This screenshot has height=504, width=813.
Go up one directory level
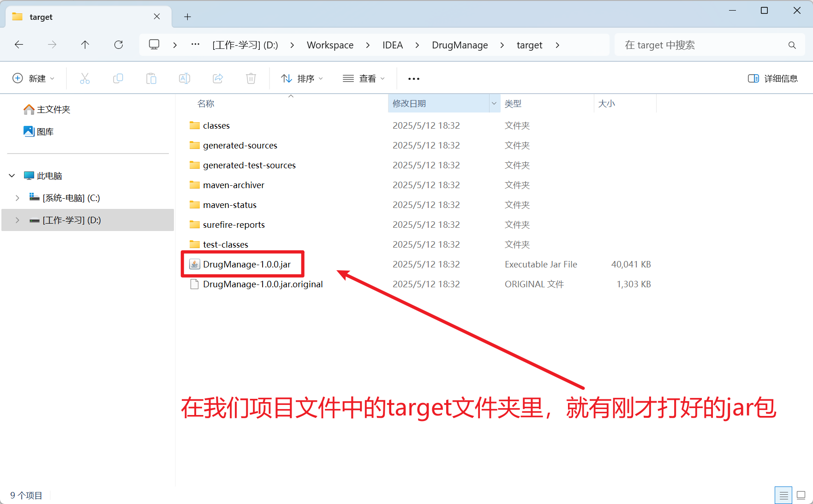(85, 45)
